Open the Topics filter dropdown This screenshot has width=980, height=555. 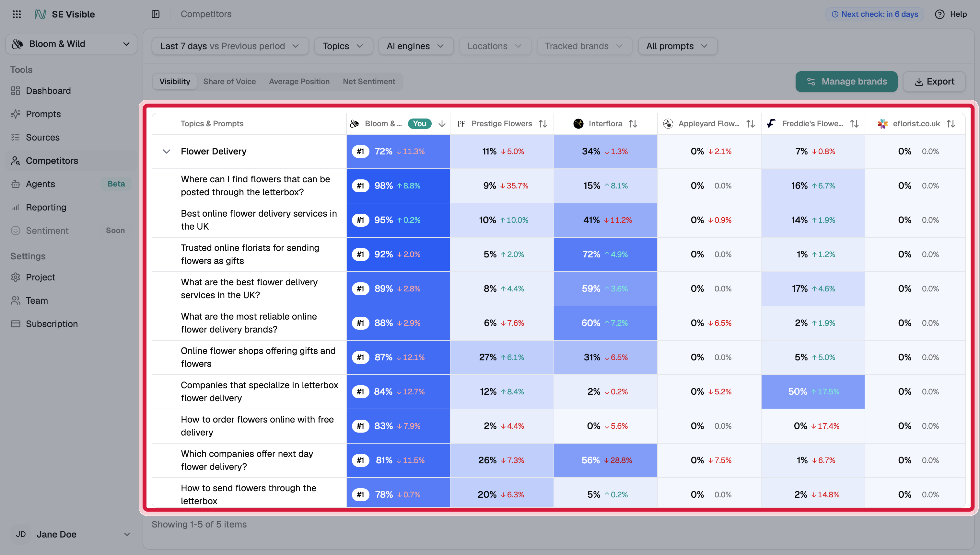(x=343, y=46)
